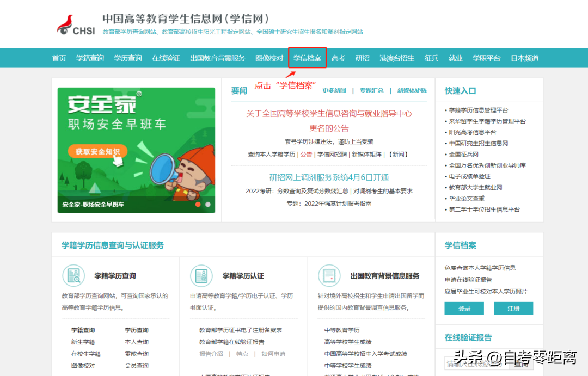The height and width of the screenshot is (376, 588).
Task: Open 来华留学生学籍学历管理平台 quick link
Action: [487, 121]
